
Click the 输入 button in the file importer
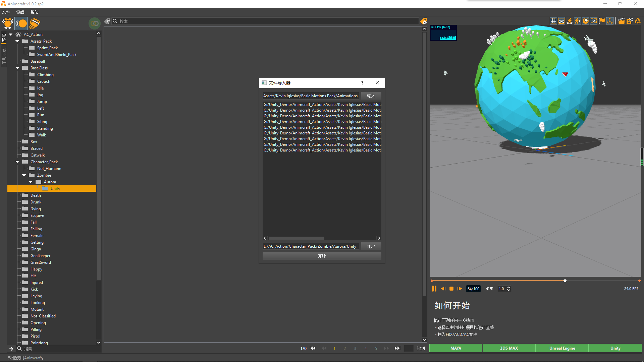click(x=371, y=96)
